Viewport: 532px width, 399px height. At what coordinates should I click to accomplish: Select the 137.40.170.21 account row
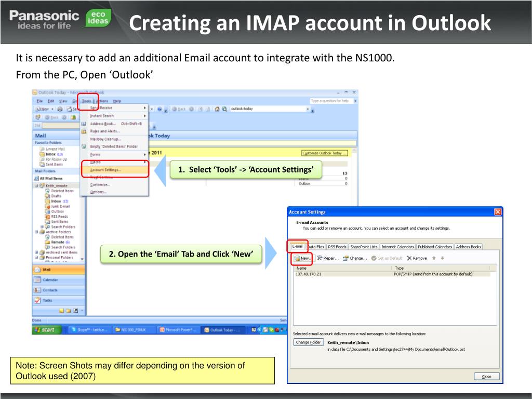click(392, 274)
